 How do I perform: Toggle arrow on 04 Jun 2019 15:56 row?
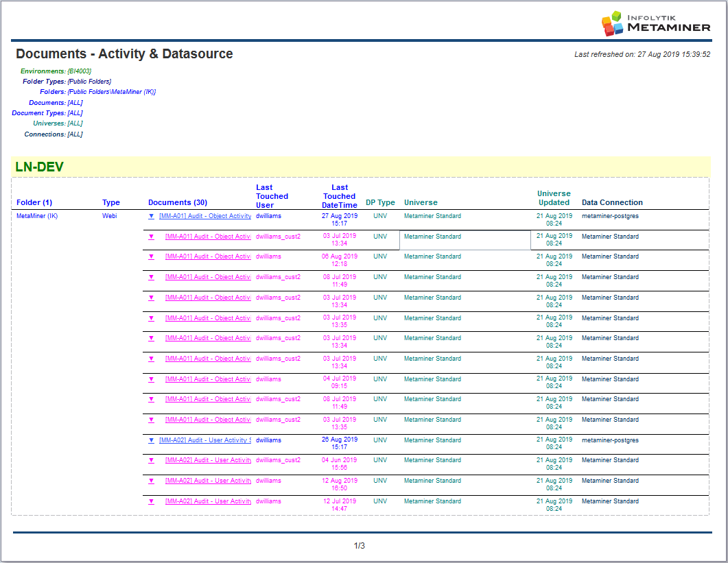(x=151, y=460)
